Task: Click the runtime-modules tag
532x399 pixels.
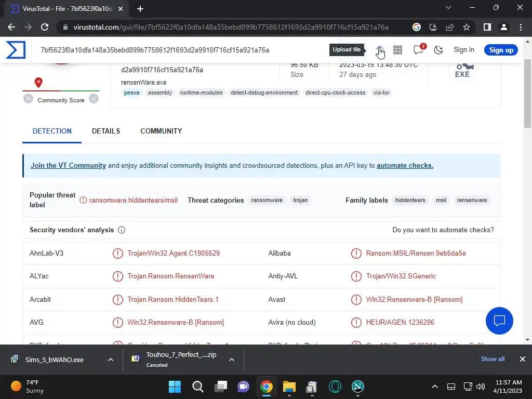Action: [x=201, y=92]
